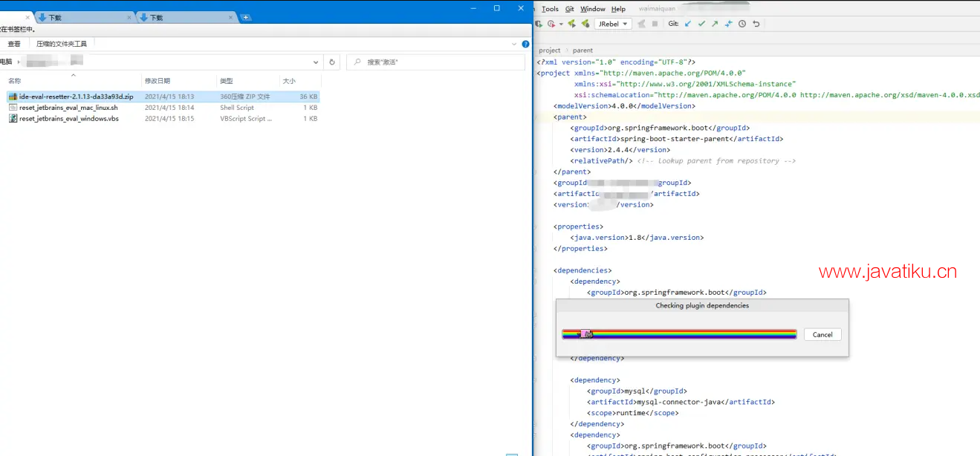This screenshot has height=456, width=980.
Task: Click the Git commit checkmark icon
Action: click(701, 24)
